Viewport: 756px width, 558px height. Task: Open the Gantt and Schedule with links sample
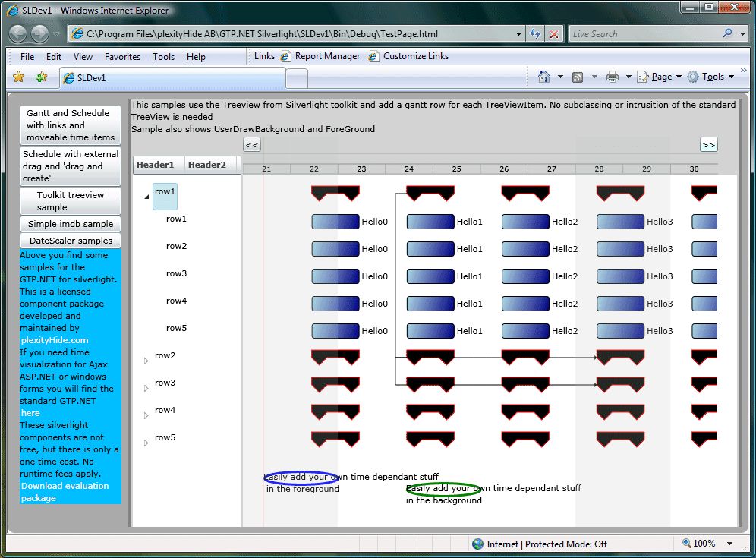point(71,125)
